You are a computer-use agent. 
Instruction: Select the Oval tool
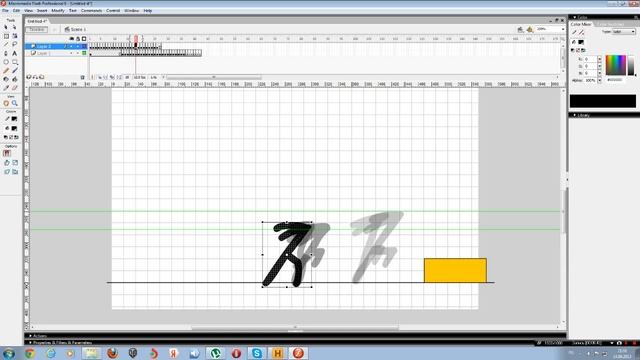coord(6,62)
